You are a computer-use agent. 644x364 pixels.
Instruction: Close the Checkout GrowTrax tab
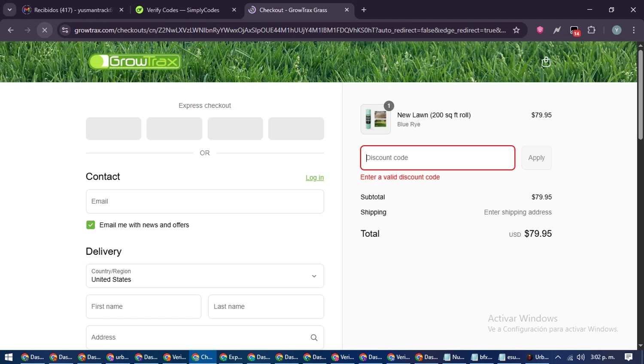click(x=346, y=10)
